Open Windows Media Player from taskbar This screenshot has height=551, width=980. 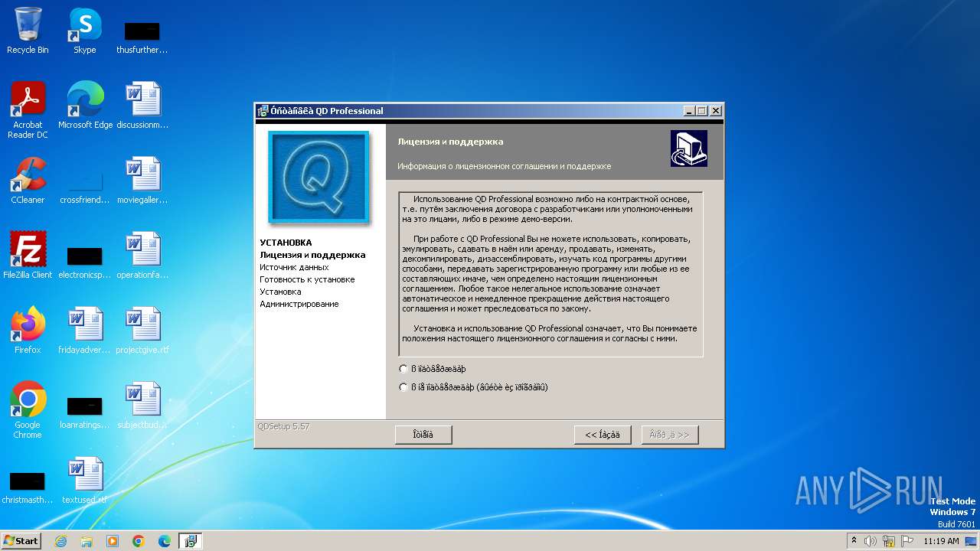coord(113,541)
